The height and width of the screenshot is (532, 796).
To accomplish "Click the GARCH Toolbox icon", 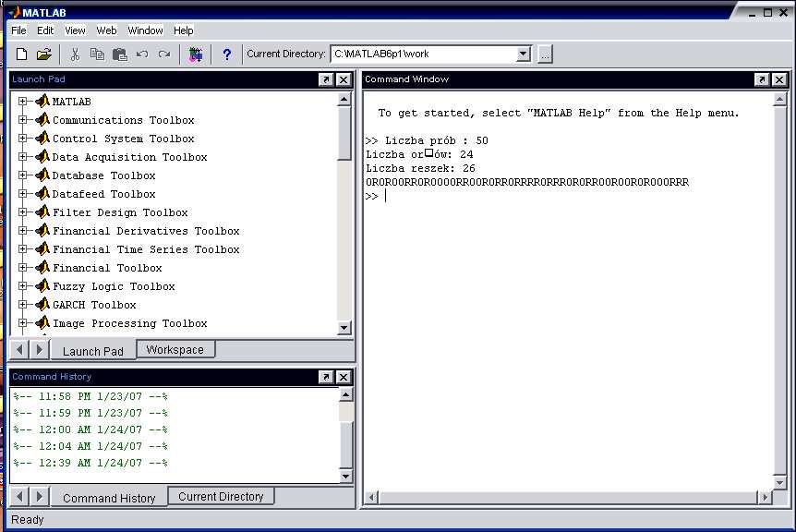I will point(42,304).
